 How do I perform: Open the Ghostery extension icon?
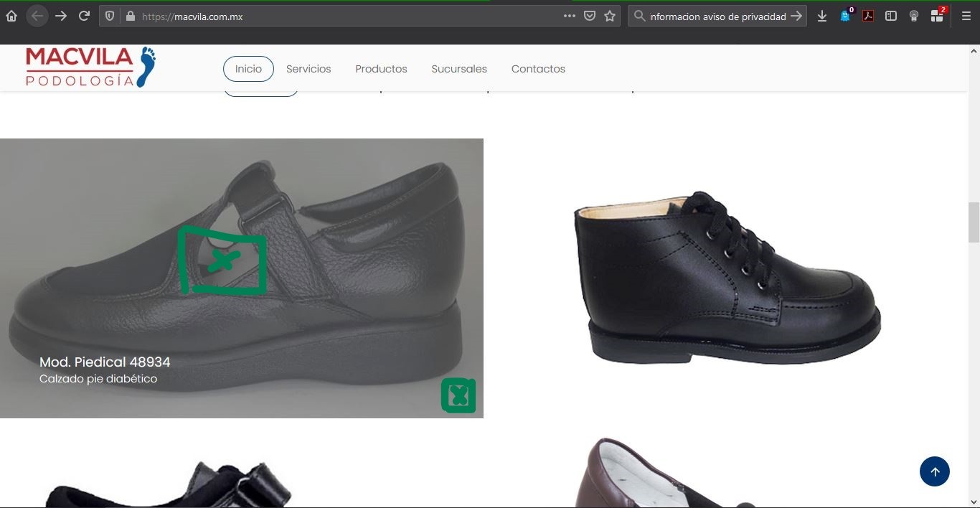(x=847, y=15)
